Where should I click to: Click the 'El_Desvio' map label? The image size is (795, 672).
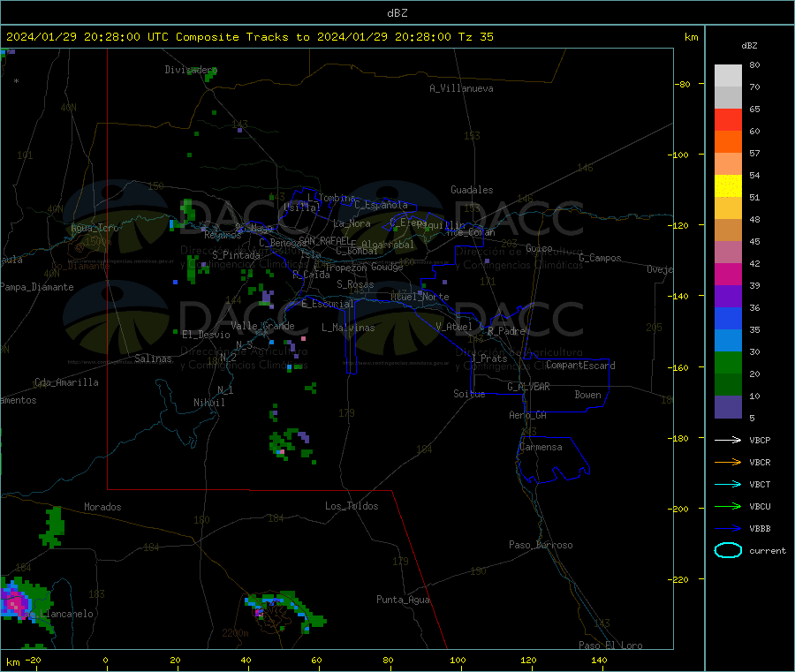(x=206, y=335)
